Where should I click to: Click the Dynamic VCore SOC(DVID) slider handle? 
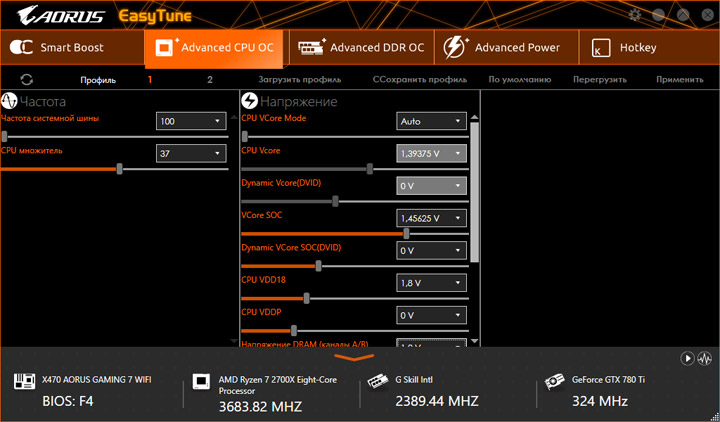[x=318, y=266]
